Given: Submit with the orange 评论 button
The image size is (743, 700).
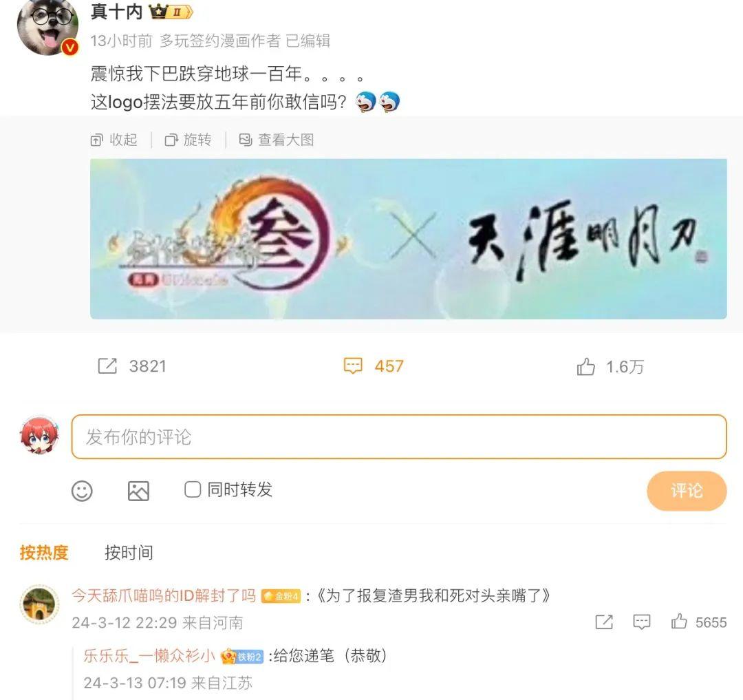Looking at the screenshot, I should click(687, 491).
